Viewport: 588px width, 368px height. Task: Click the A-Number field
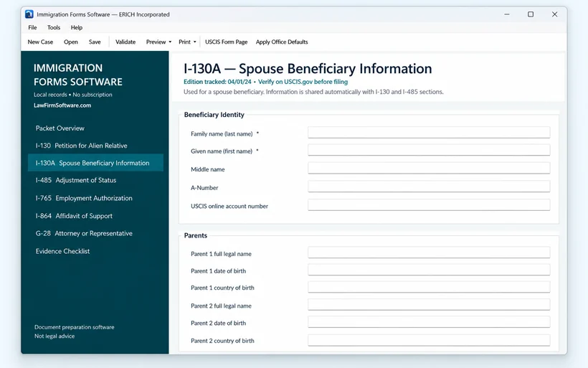pyautogui.click(x=429, y=187)
